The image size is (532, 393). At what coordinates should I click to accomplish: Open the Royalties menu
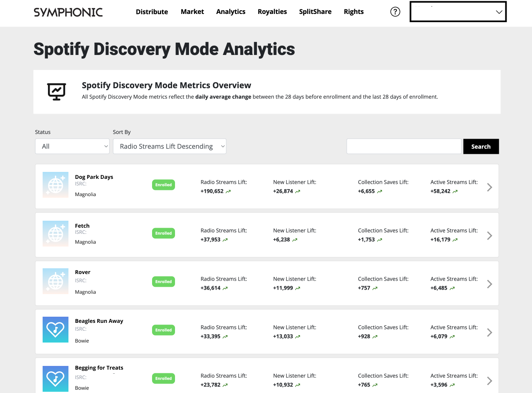coord(272,12)
